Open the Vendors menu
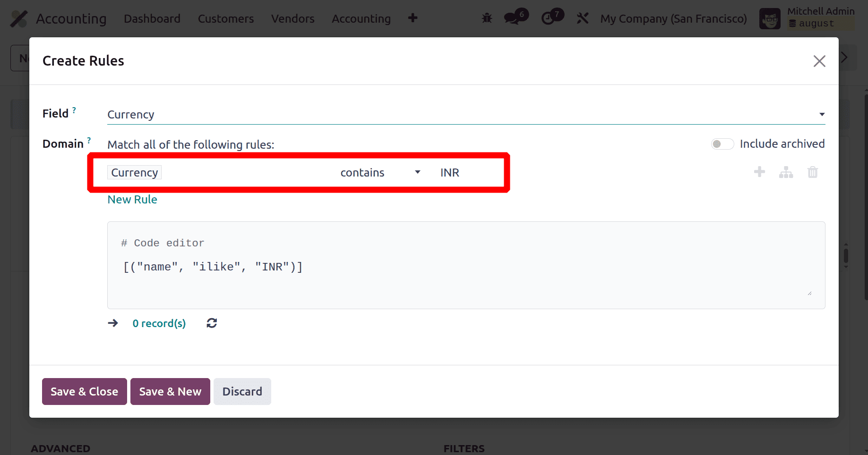This screenshot has height=455, width=868. tap(293, 19)
